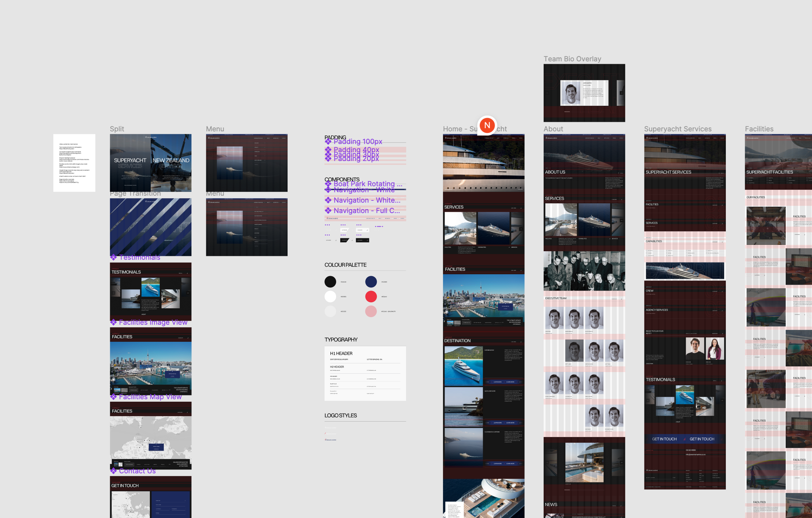Click the navy blue colour palette swatch
The width and height of the screenshot is (812, 518).
point(371,282)
